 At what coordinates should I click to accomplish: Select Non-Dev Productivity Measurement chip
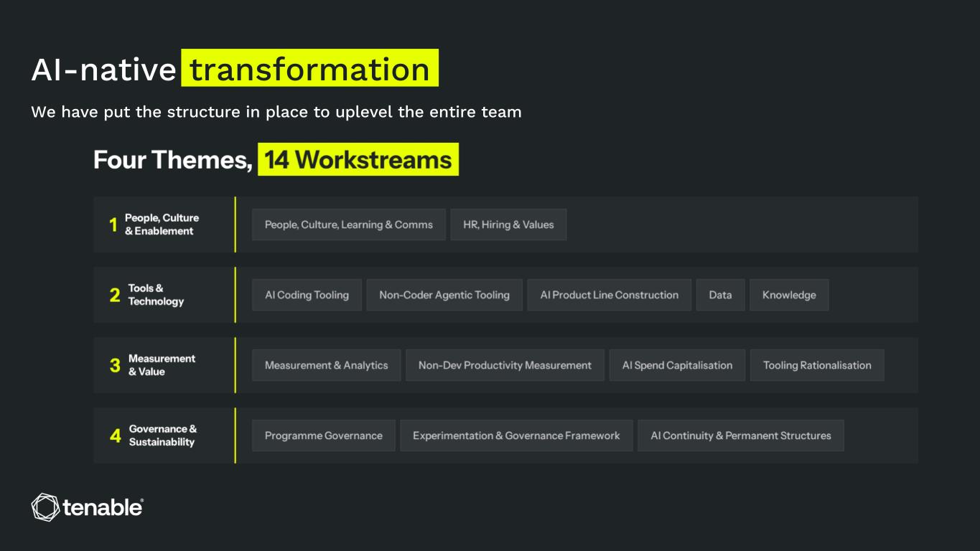point(505,365)
